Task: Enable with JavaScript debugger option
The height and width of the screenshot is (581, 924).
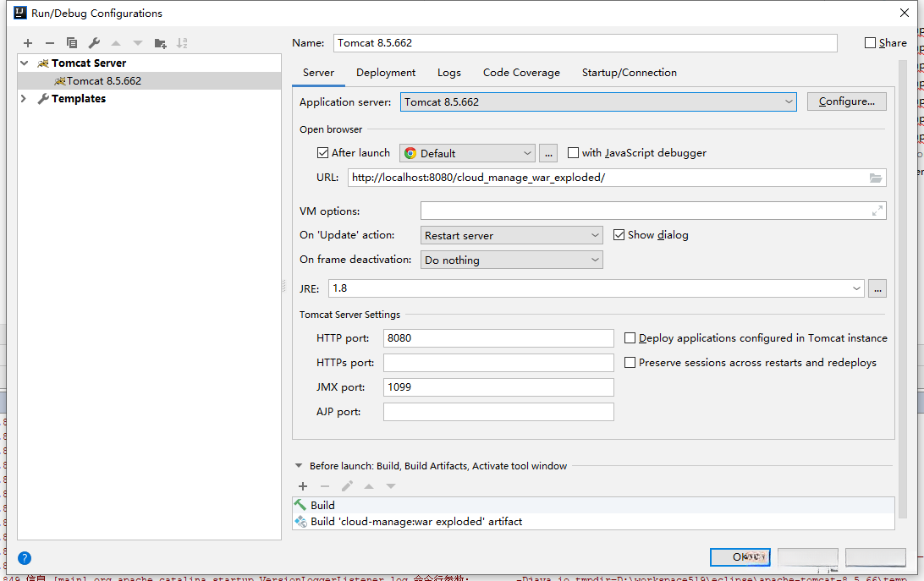Action: [x=573, y=153]
